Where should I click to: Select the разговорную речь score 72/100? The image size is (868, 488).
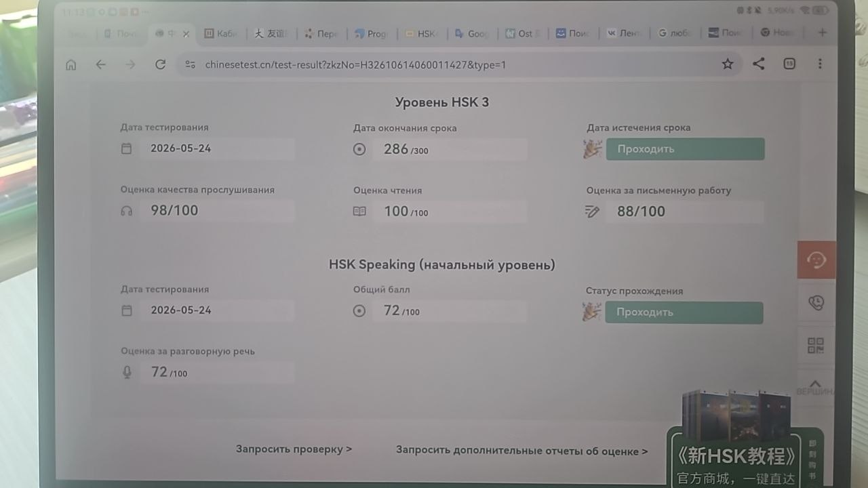click(x=169, y=372)
